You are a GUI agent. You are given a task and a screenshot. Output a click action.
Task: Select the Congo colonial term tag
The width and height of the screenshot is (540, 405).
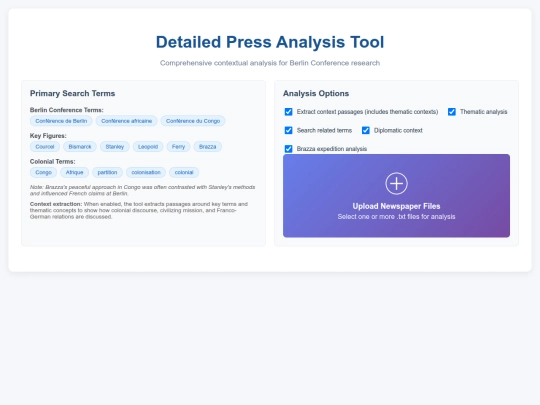[43, 173]
